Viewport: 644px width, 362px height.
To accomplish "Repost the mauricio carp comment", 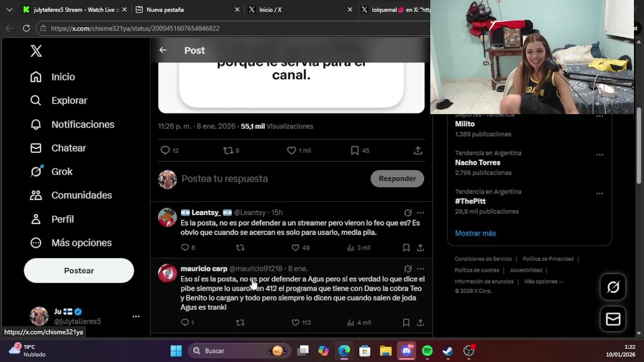I will (240, 322).
